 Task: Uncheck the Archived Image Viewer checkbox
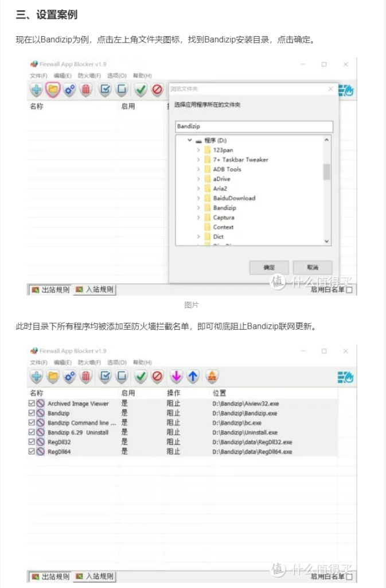point(32,404)
